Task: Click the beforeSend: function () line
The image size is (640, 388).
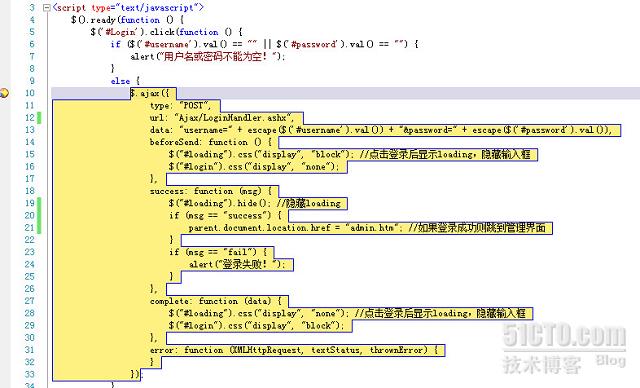Action: [211, 142]
